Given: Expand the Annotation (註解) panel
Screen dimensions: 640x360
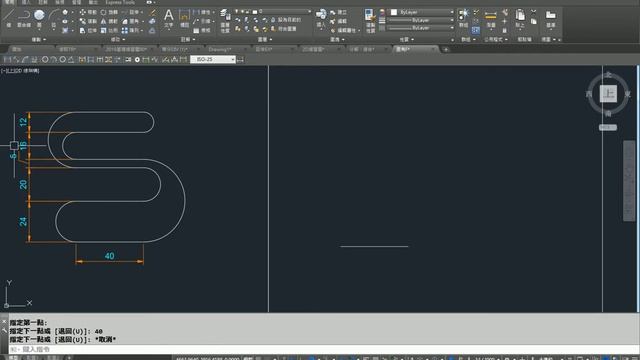Looking at the screenshot, I should tap(188, 40).
